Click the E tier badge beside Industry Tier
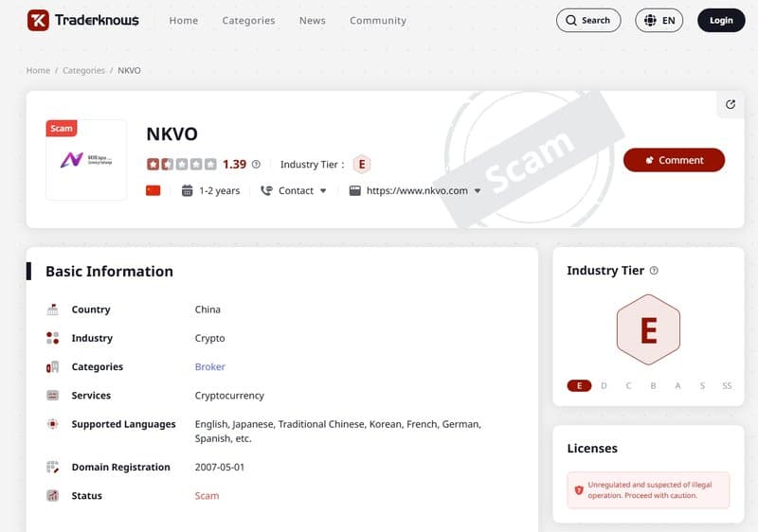Viewport: 758px width, 532px height. [361, 165]
